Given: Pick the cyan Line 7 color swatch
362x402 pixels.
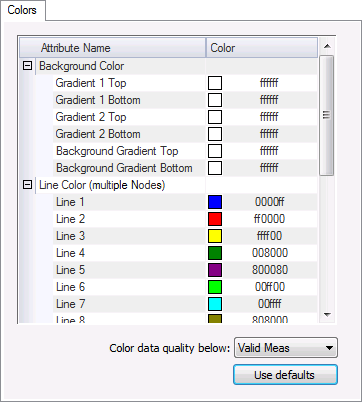Looking at the screenshot, I should pos(215,304).
